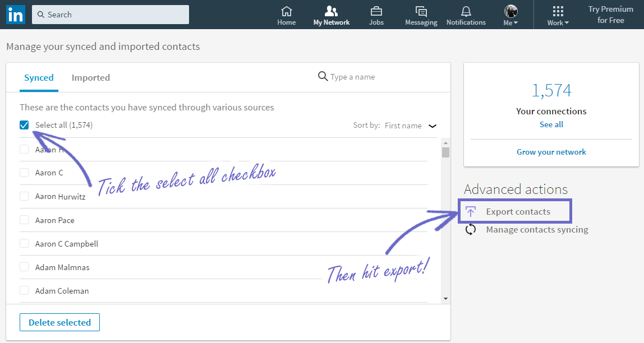644x343 pixels.
Task: Open the Home icon in the navigation bar
Action: click(x=286, y=14)
